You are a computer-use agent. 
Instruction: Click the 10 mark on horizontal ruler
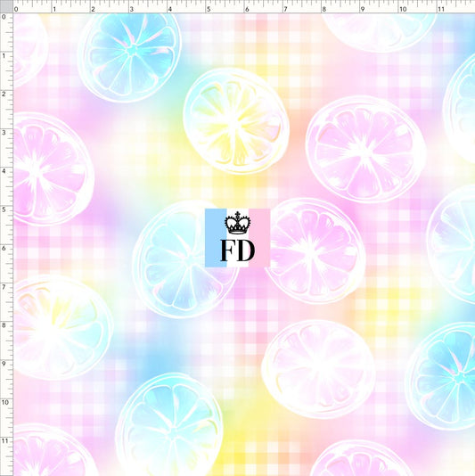(x=403, y=9)
